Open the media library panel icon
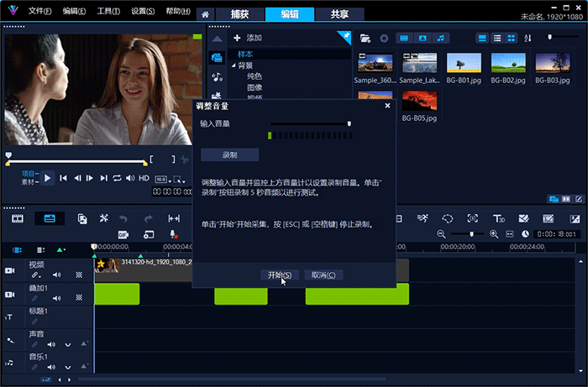The width and height of the screenshot is (588, 387). (x=217, y=58)
